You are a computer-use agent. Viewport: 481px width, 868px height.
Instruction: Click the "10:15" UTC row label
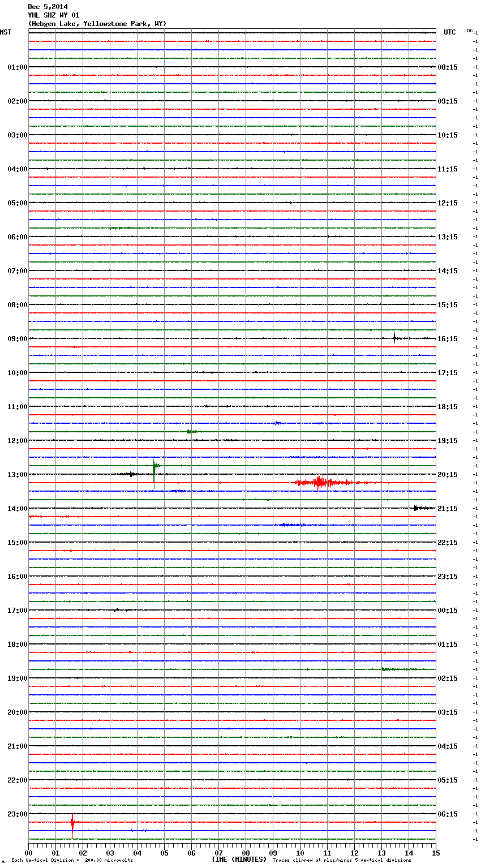tap(448, 135)
